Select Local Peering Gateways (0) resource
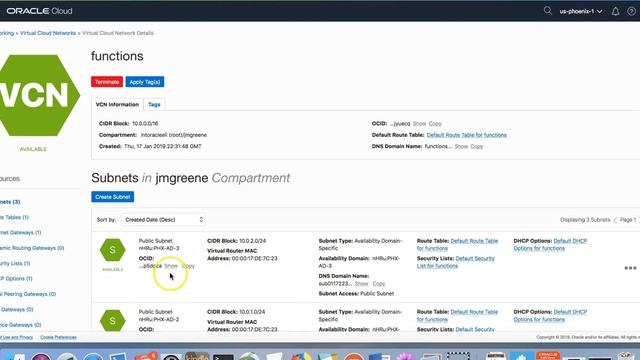 pos(28,294)
